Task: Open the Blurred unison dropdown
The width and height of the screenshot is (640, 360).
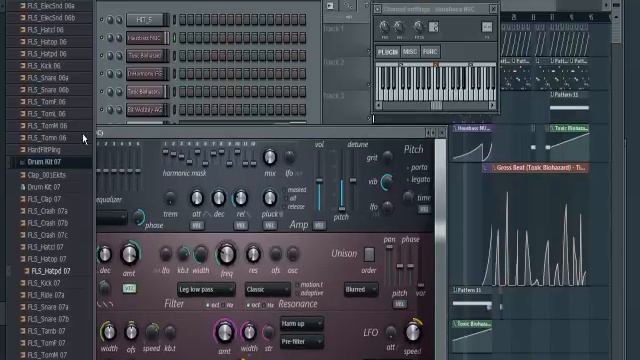Action: click(x=361, y=289)
